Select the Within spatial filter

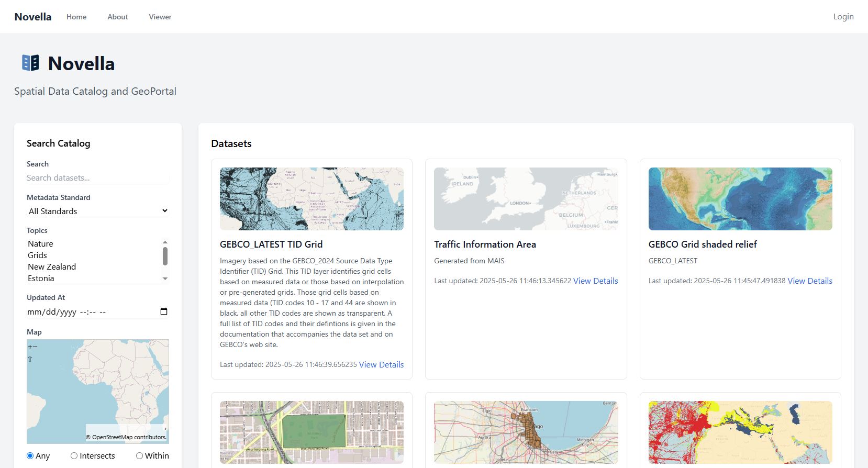tap(139, 456)
